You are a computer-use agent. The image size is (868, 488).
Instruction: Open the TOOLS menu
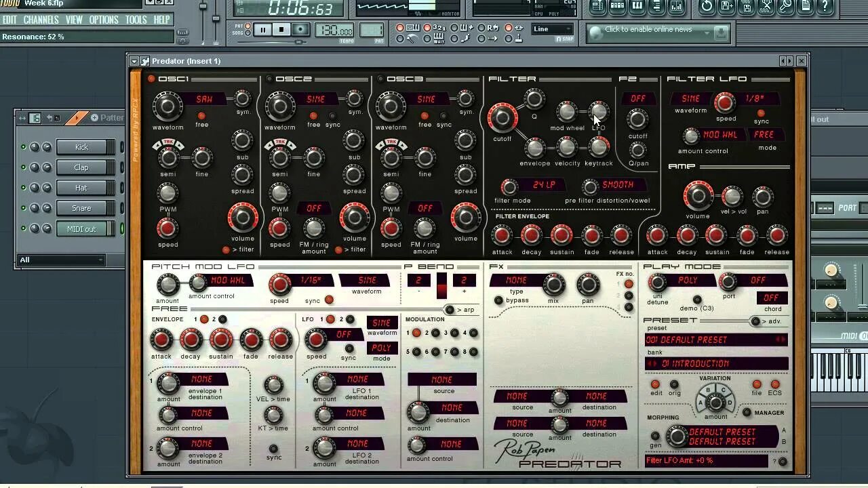coord(136,20)
